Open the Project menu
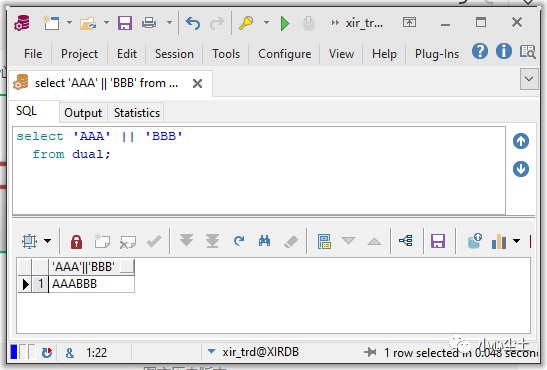547x370 pixels. click(x=79, y=54)
